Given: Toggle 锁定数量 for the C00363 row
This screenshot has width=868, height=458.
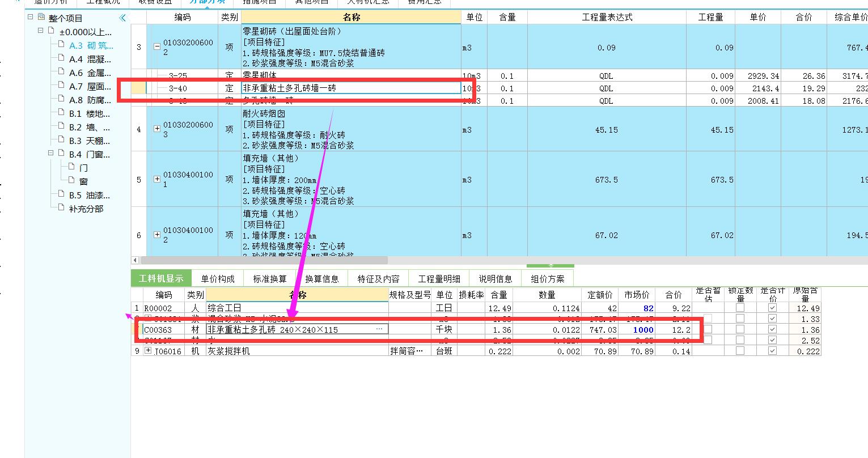Looking at the screenshot, I should (740, 329).
